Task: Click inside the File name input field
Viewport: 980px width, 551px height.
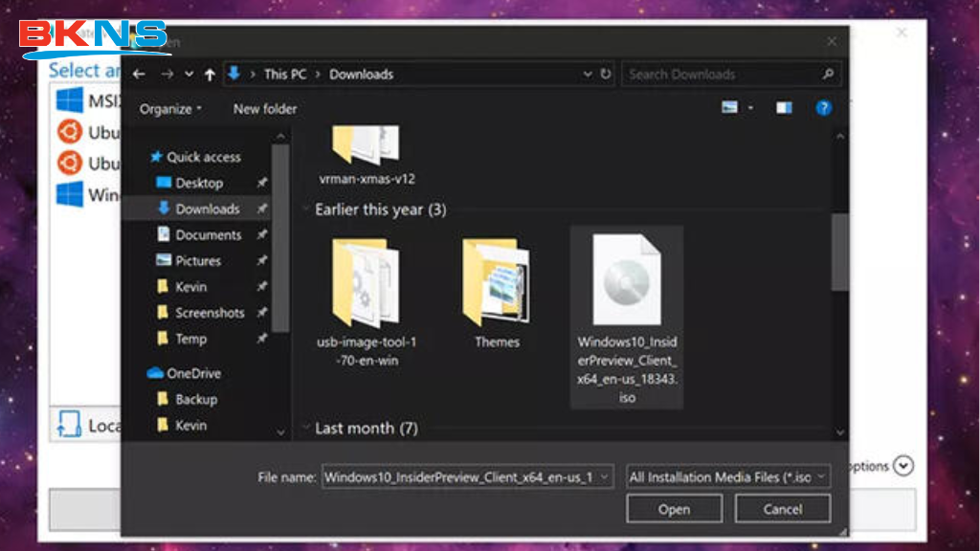Action: coord(459,476)
